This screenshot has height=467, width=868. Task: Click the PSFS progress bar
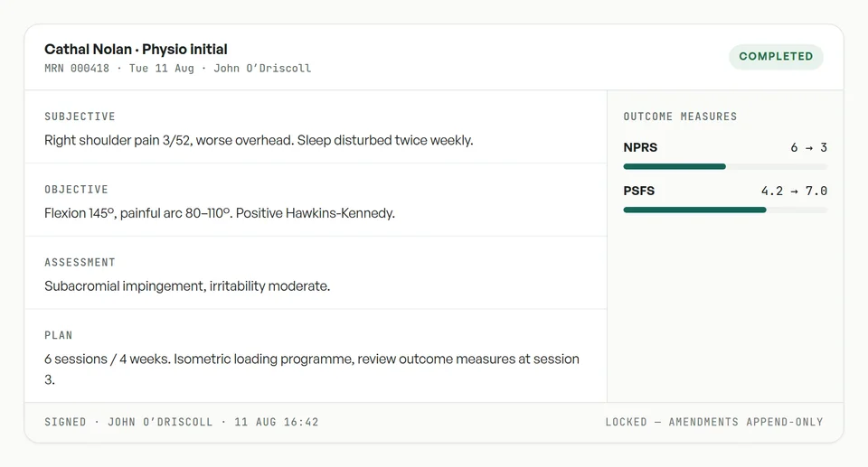(x=725, y=210)
